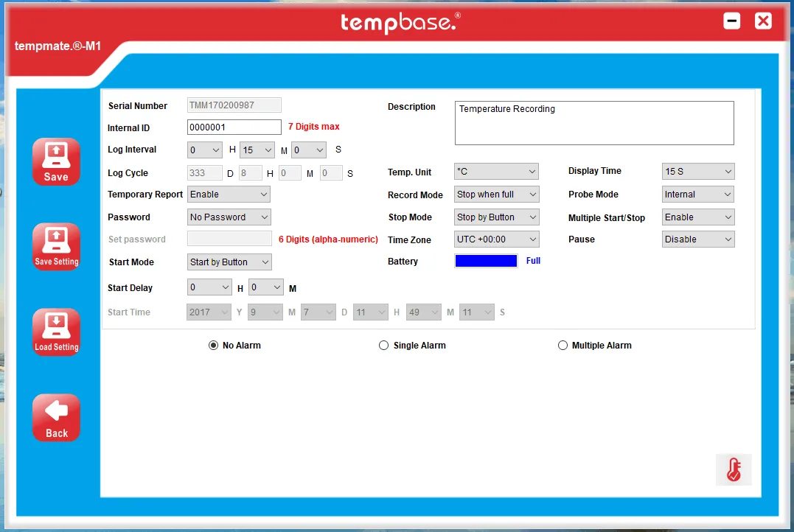The image size is (794, 532).
Task: Click the Save icon button
Action: point(56,161)
